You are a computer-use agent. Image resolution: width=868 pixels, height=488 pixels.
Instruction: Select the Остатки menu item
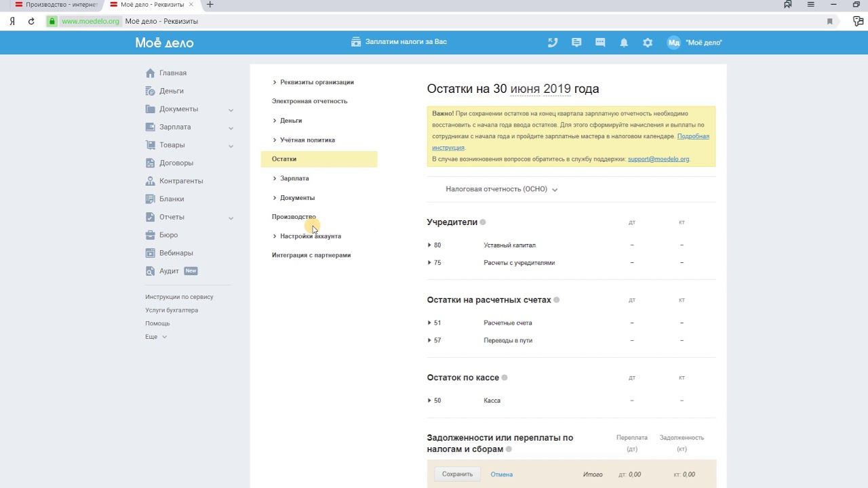pyautogui.click(x=319, y=159)
